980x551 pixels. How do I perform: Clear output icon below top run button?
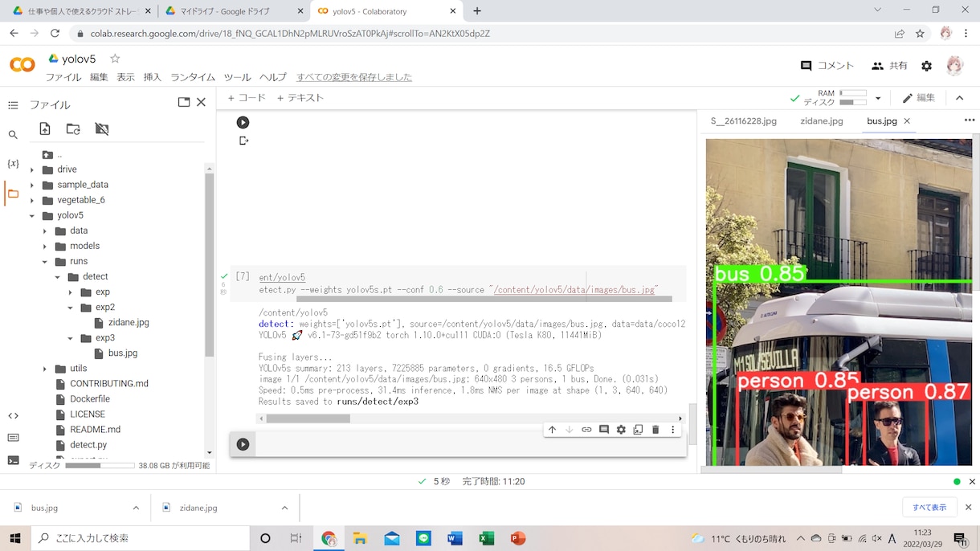click(x=243, y=141)
